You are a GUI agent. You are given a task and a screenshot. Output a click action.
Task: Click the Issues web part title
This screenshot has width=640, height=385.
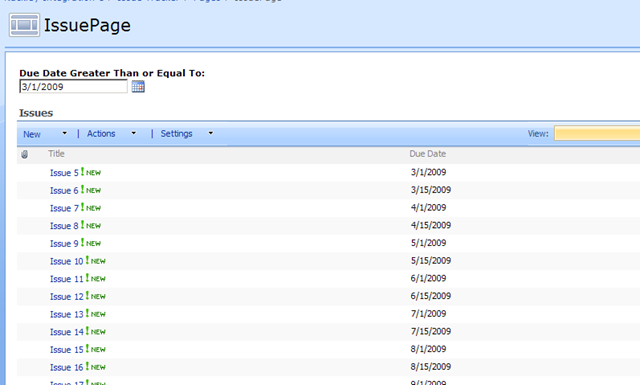[36, 113]
